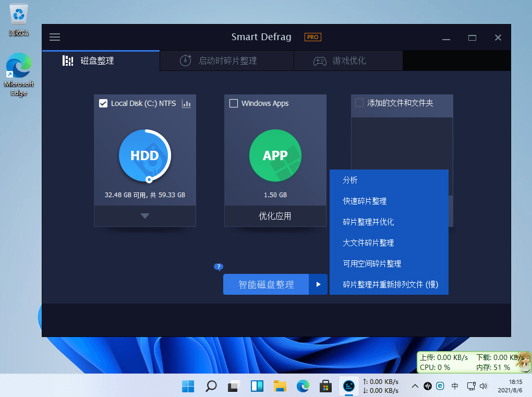Close the Smart Defrag window
Viewport: 532px width, 397px height.
coord(498,38)
